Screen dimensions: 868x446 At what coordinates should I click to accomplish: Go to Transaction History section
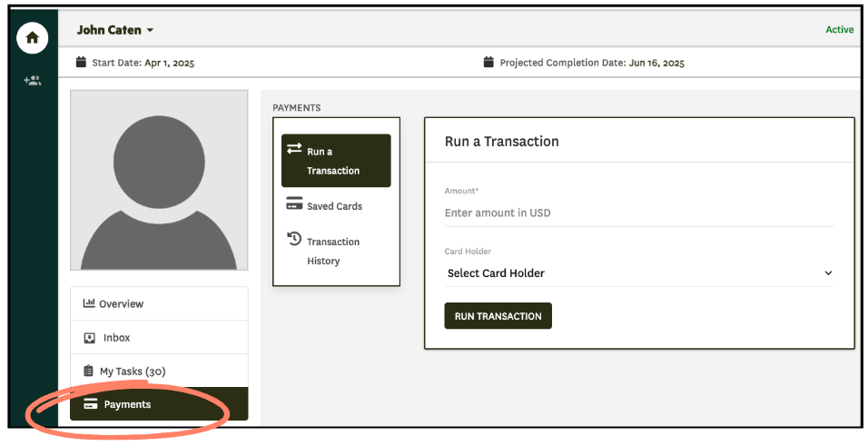[332, 251]
